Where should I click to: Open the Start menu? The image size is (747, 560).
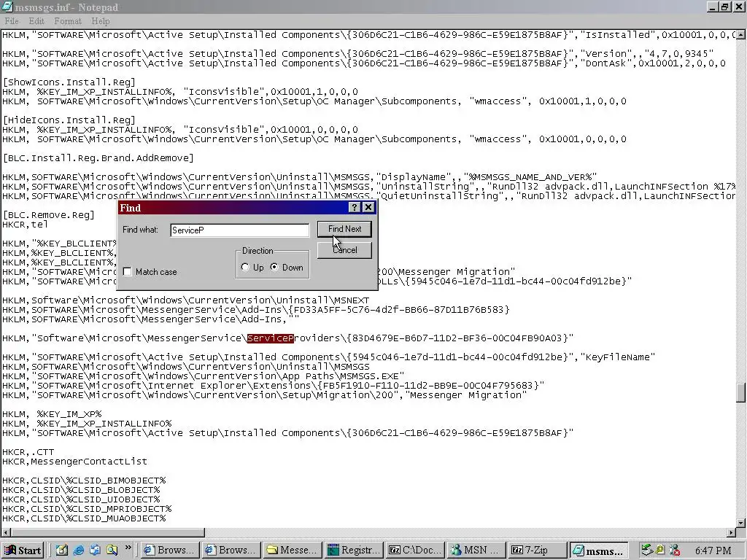tap(23, 551)
